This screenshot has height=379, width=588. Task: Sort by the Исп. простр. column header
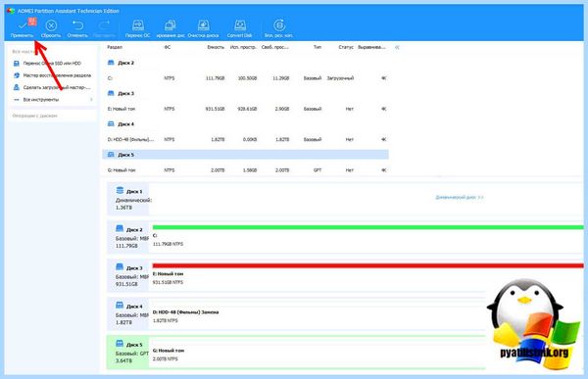[x=243, y=47]
